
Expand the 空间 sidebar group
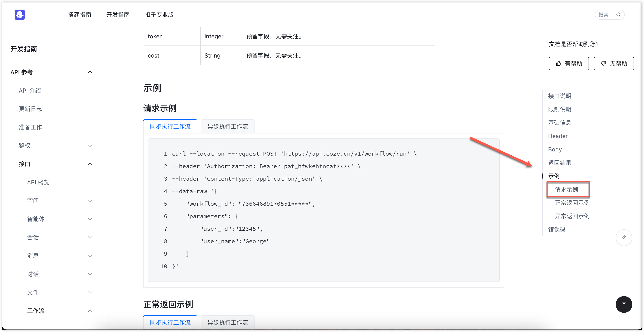(90, 201)
